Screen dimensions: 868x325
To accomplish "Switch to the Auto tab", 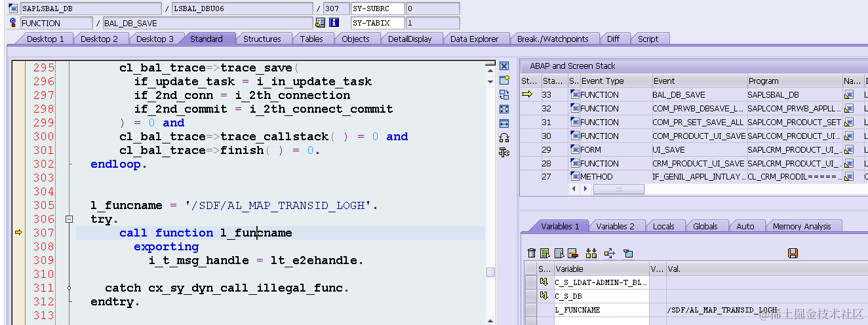I will click(x=745, y=226).
